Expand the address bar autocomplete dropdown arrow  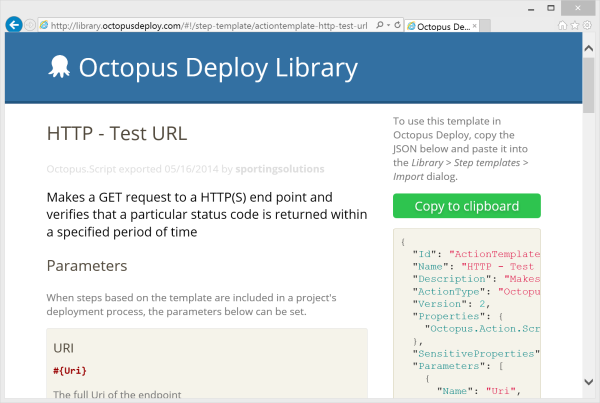[391, 24]
